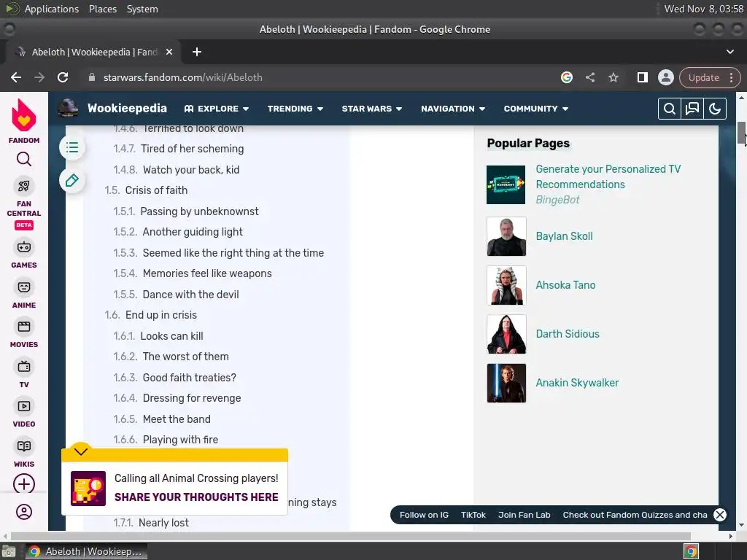
Task: Close the Abeloth browser tab
Action: pos(169,52)
